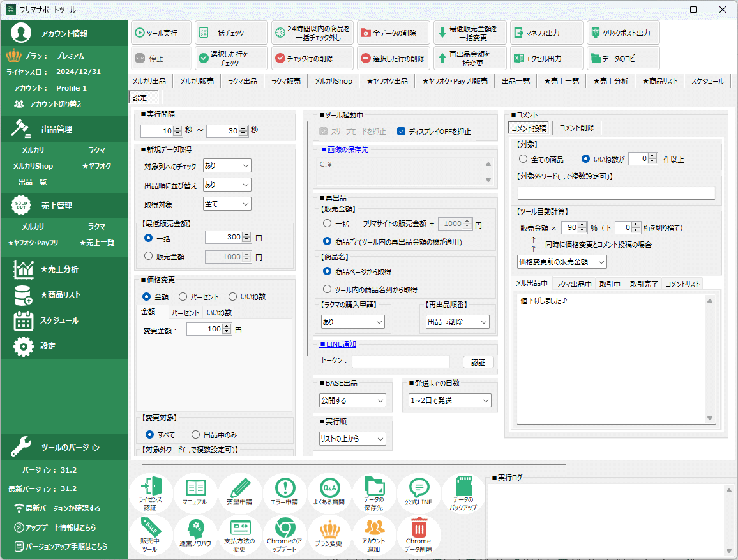The width and height of the screenshot is (738, 560).
Task: Click 最新バージョンか確認する
Action: 57,508
